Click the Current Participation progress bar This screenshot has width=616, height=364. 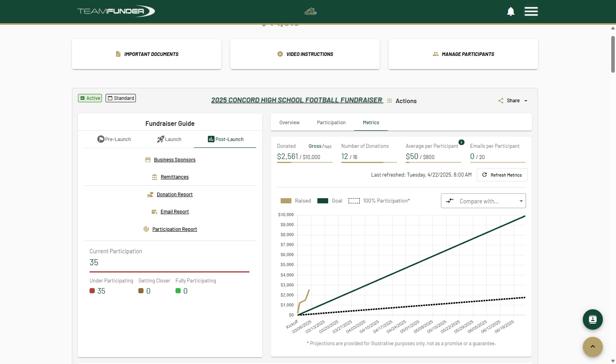pos(169,272)
